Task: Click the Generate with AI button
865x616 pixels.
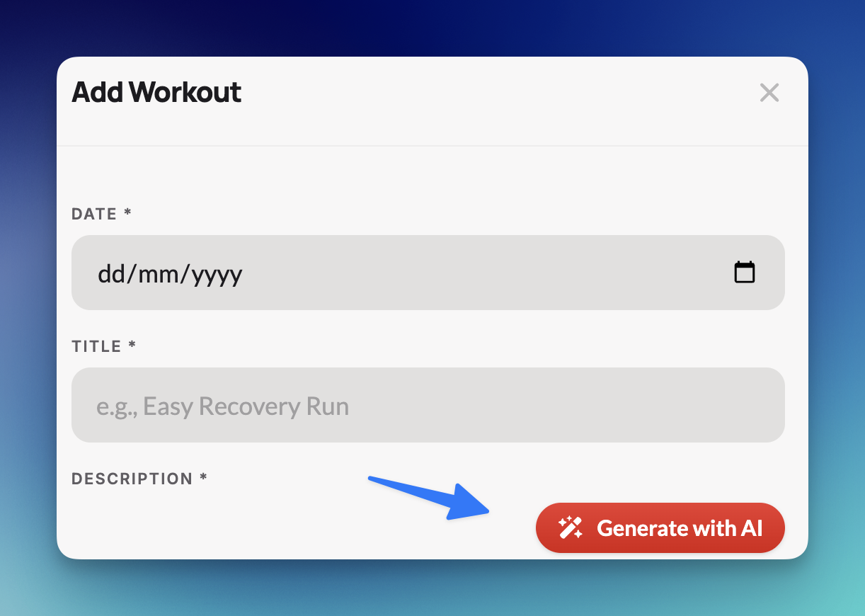Action: 660,527
